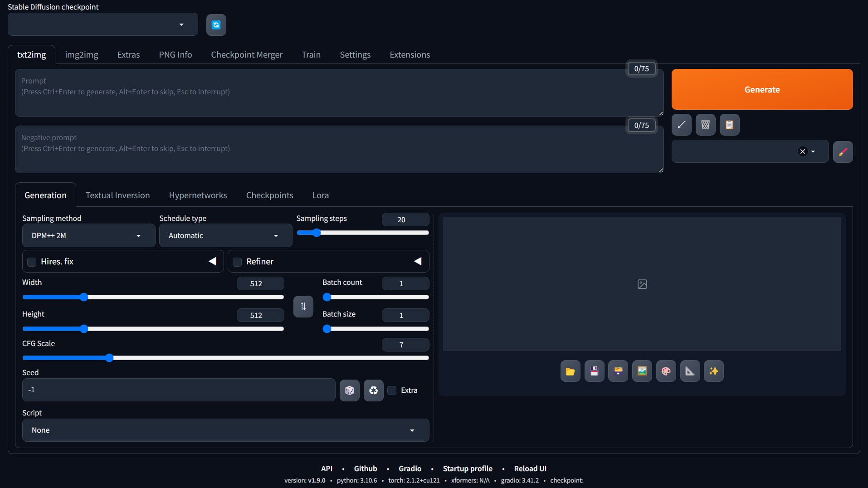Open the Stable Diffusion checkpoint dropdown
Viewport: 868px width, 488px height.
click(x=103, y=24)
